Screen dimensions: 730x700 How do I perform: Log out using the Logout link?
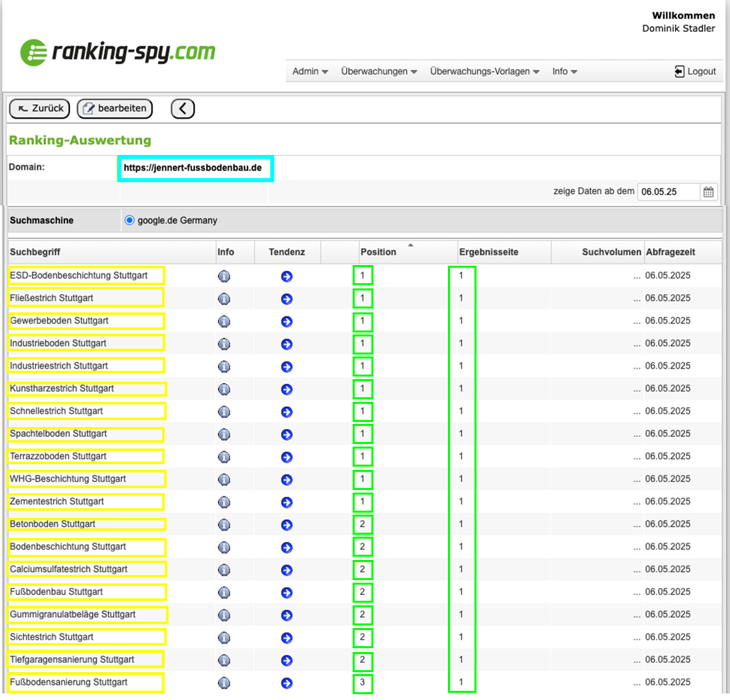pyautogui.click(x=695, y=71)
